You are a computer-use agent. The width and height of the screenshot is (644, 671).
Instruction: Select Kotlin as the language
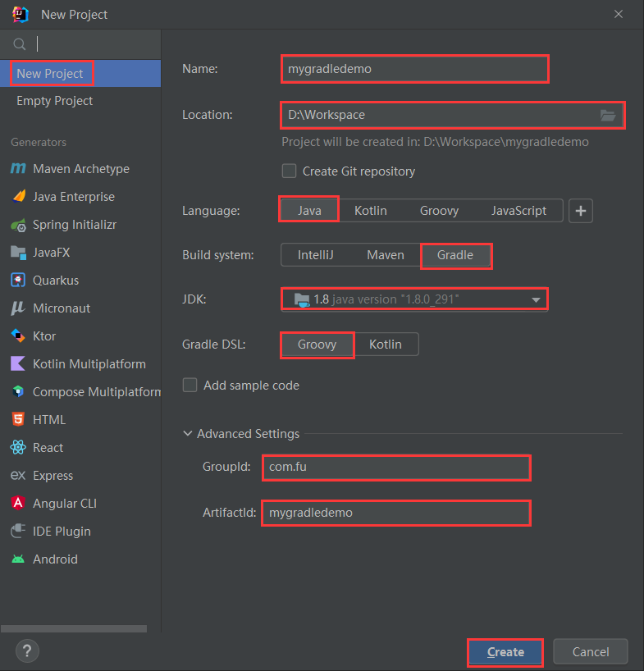[371, 211]
